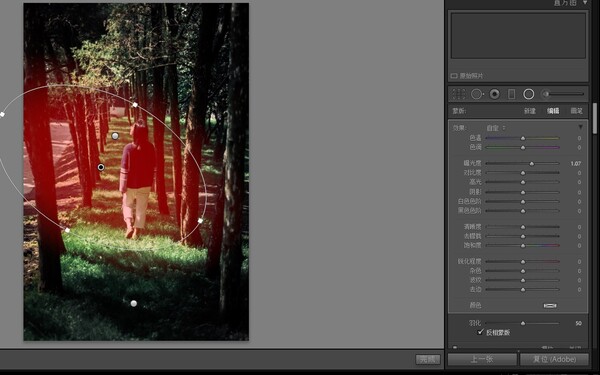
Task: Click the active black radial filter pin
Action: (101, 167)
